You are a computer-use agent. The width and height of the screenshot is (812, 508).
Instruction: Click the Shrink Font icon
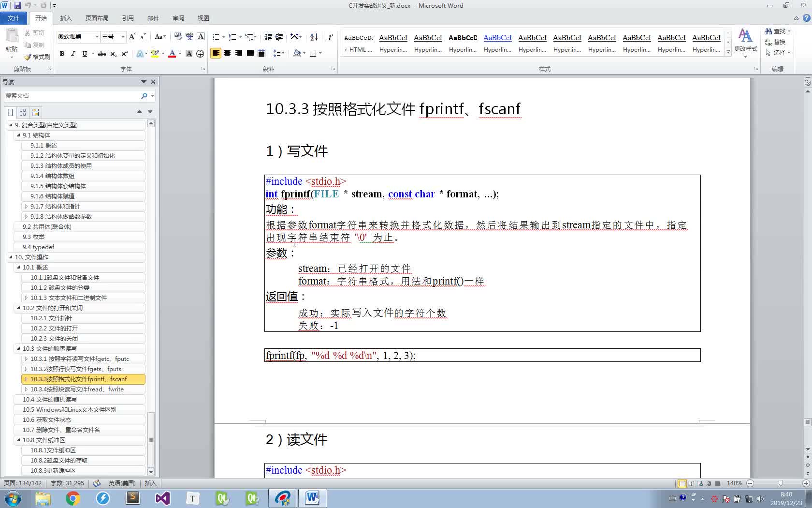pyautogui.click(x=143, y=37)
